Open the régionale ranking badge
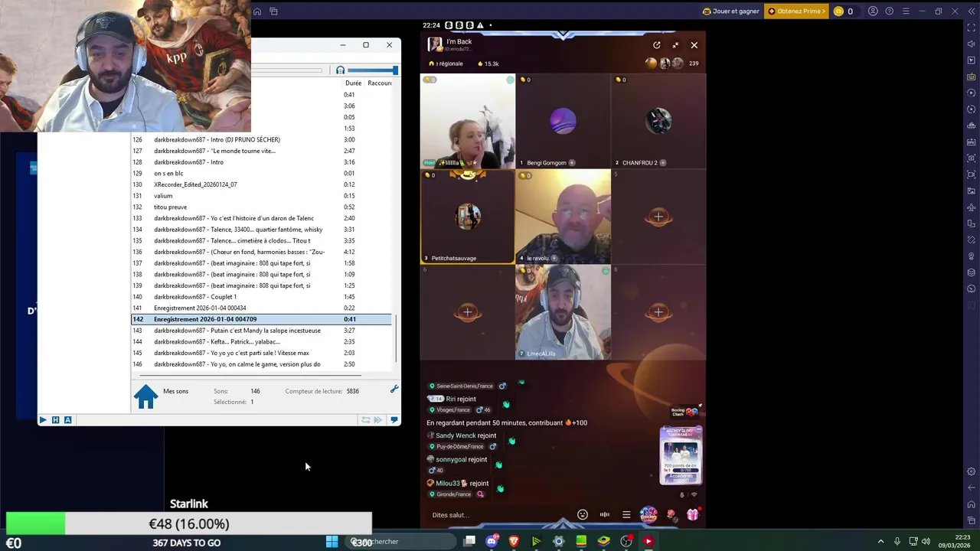The height and width of the screenshot is (551, 980). pyautogui.click(x=446, y=64)
